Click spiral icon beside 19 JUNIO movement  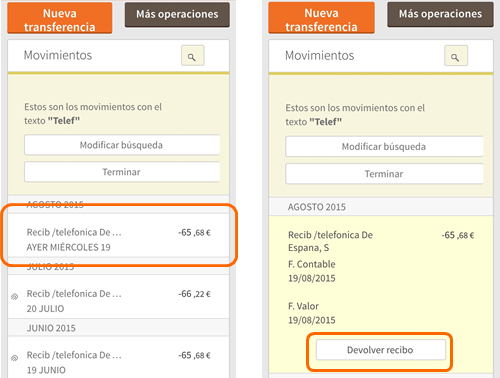14,358
